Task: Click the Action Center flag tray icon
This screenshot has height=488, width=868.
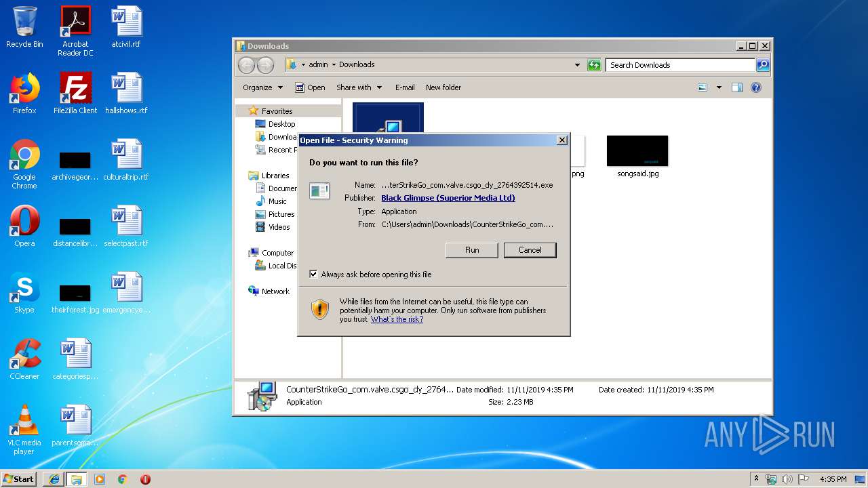Action: (804, 479)
